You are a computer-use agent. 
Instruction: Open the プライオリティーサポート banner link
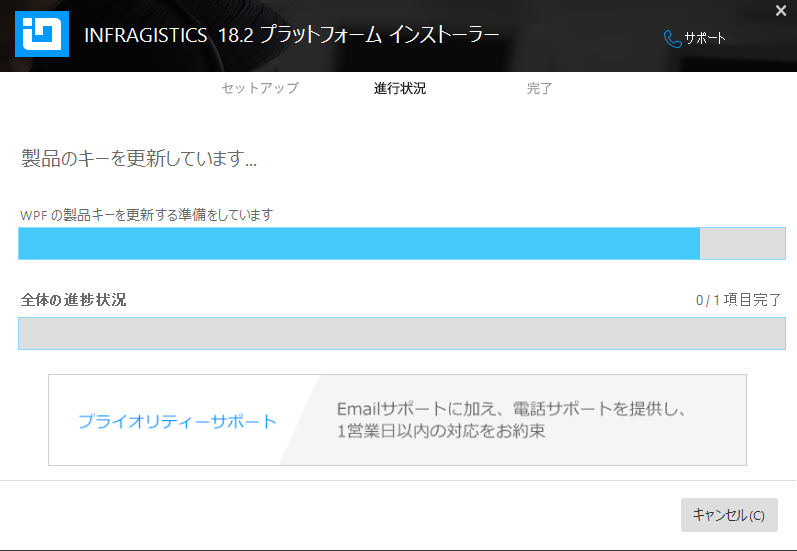(177, 421)
